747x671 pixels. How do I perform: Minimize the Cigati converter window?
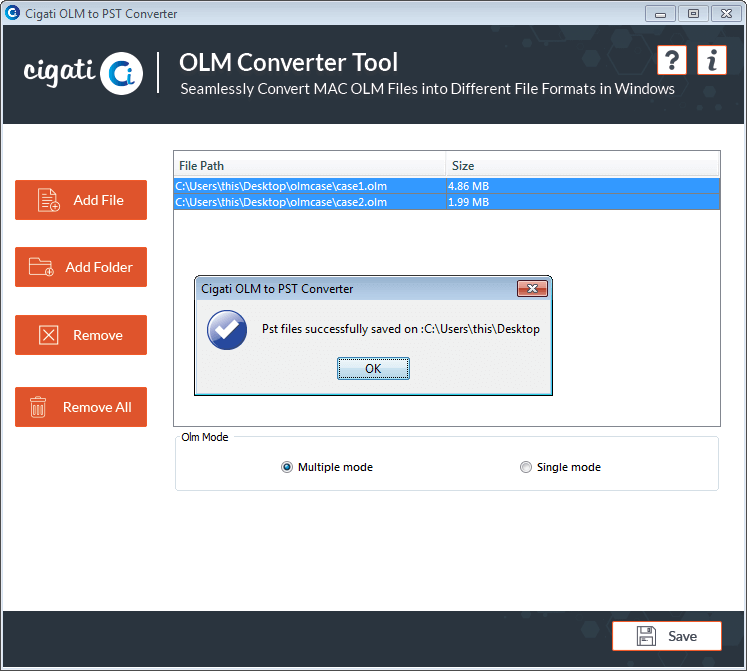point(660,14)
